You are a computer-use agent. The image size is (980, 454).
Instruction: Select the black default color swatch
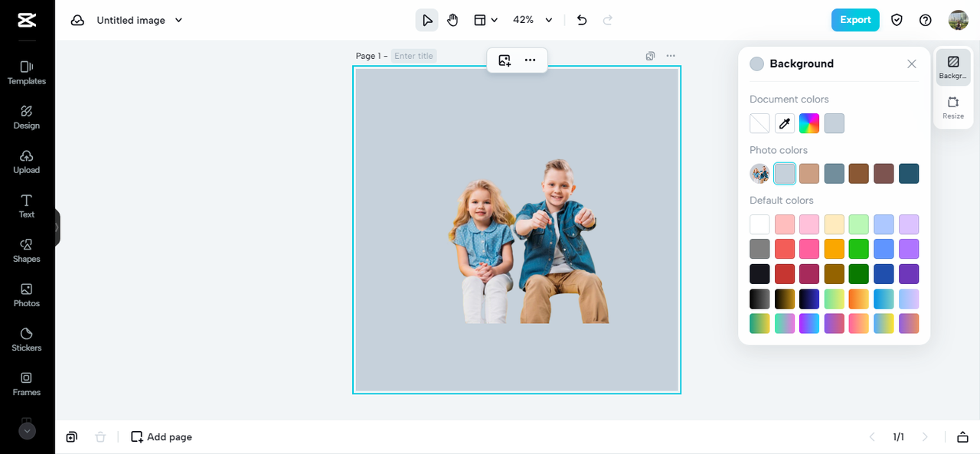pyautogui.click(x=759, y=274)
